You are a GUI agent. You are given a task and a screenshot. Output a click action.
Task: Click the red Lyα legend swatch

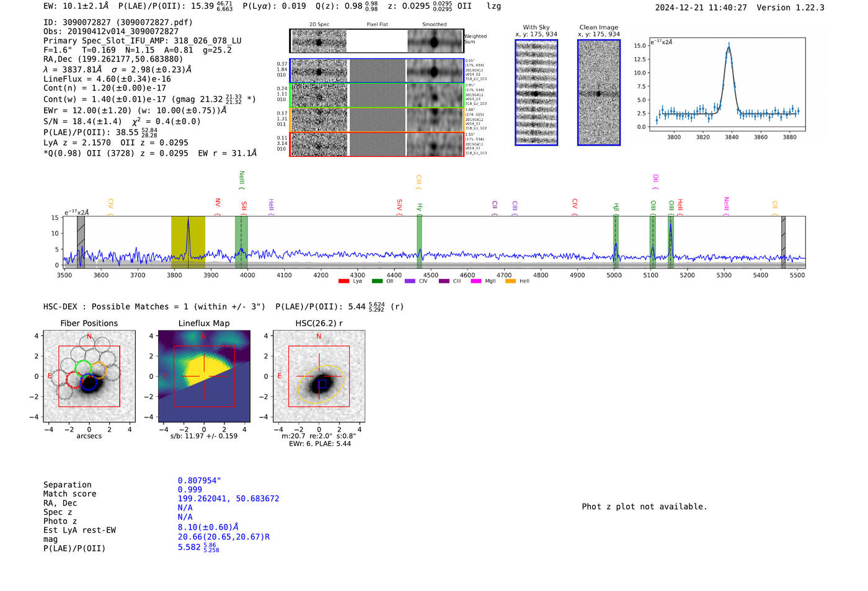click(x=343, y=282)
